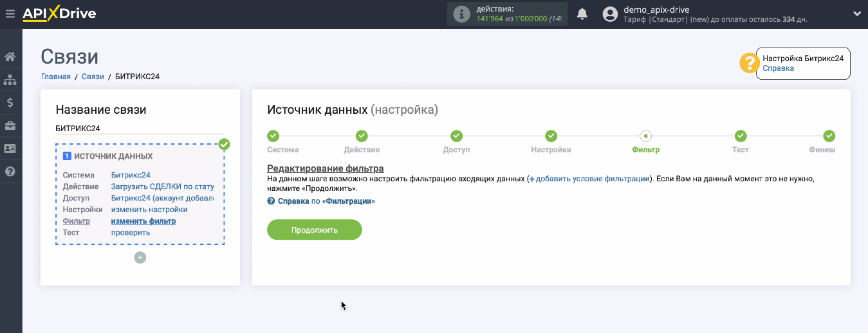
Task: Go to the Действие step
Action: pyautogui.click(x=362, y=136)
